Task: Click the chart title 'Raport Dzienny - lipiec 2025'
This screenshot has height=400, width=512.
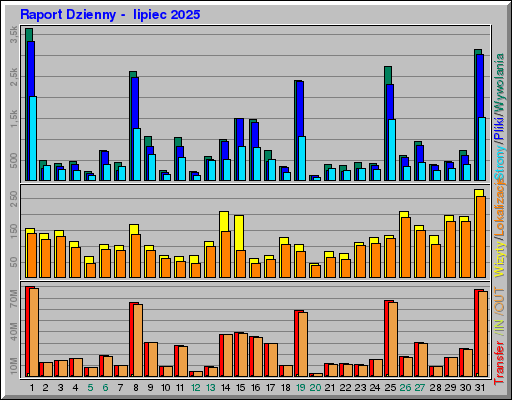Action: tap(110, 15)
